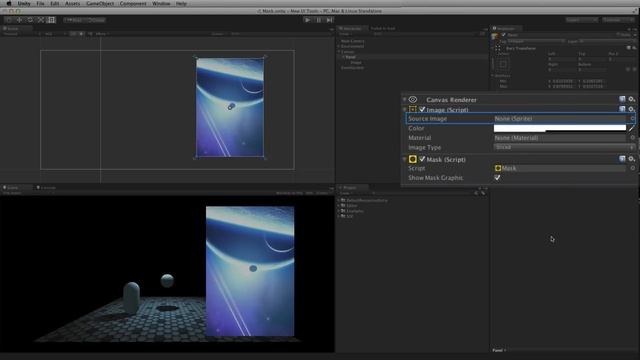This screenshot has height=360, width=640.
Task: Select Environment in Hierarchy
Action: (x=352, y=47)
